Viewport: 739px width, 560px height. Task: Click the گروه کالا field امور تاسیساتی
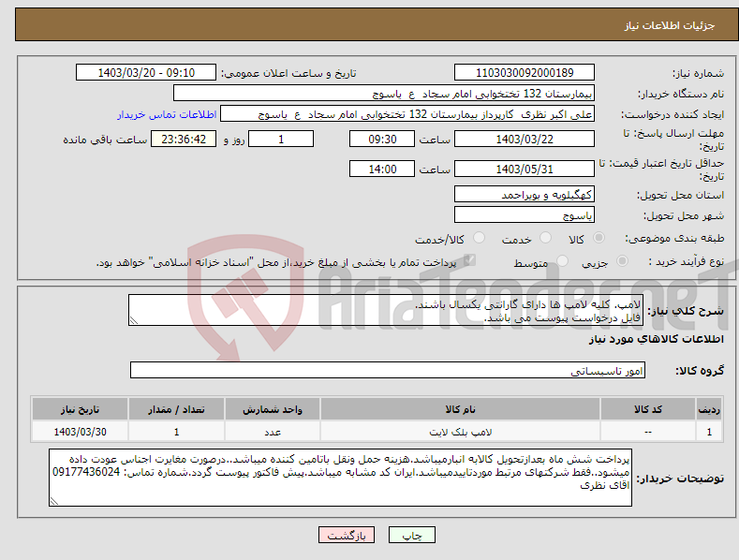click(388, 371)
